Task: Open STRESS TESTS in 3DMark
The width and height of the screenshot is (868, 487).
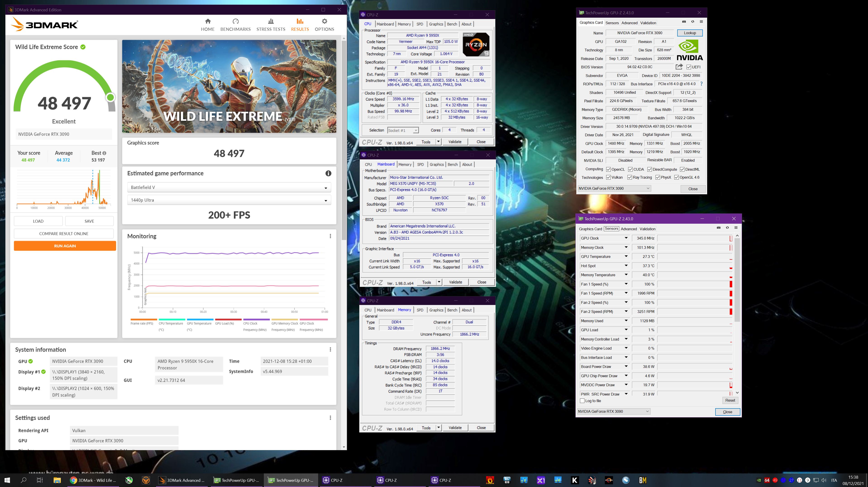Action: [x=271, y=25]
